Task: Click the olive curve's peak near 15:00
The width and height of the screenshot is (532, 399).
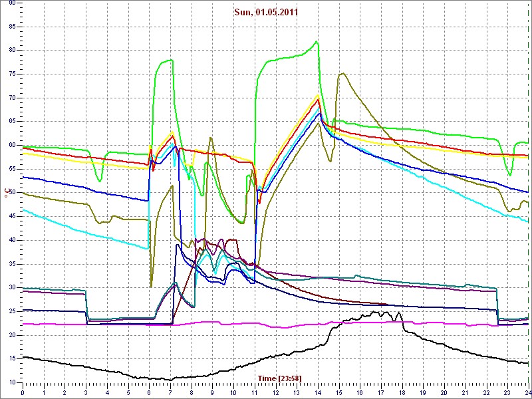Action: (342, 73)
